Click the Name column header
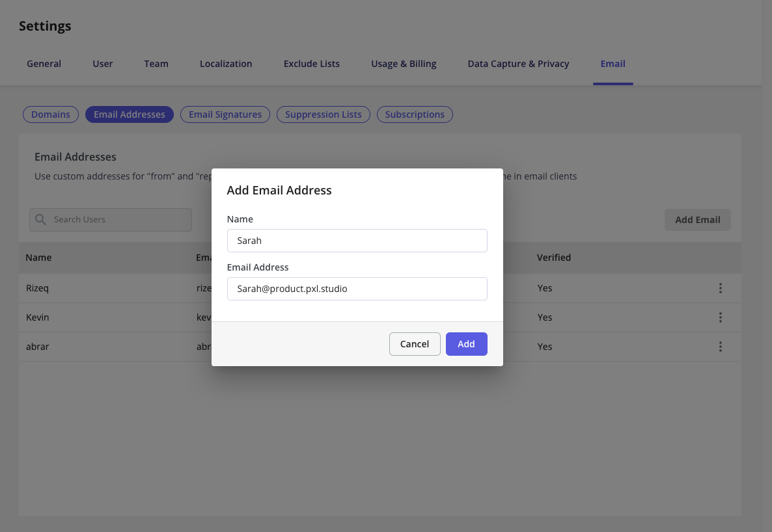The width and height of the screenshot is (772, 532). [38, 258]
